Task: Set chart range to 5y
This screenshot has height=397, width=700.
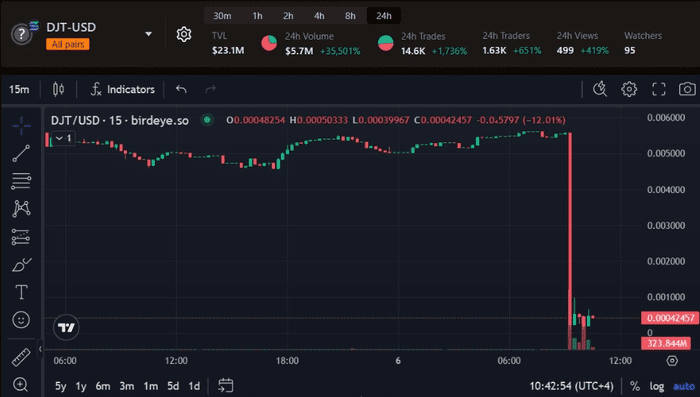Action: click(61, 386)
